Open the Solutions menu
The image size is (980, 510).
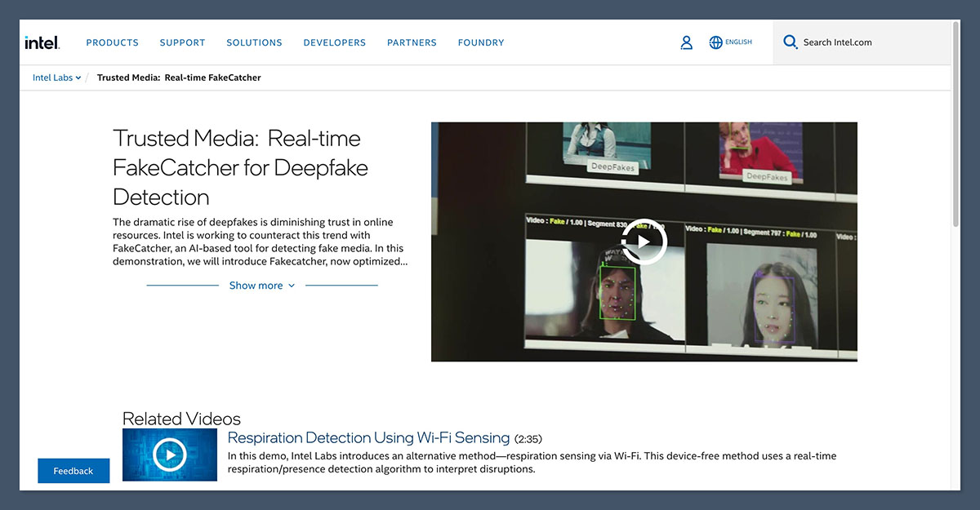tap(254, 42)
